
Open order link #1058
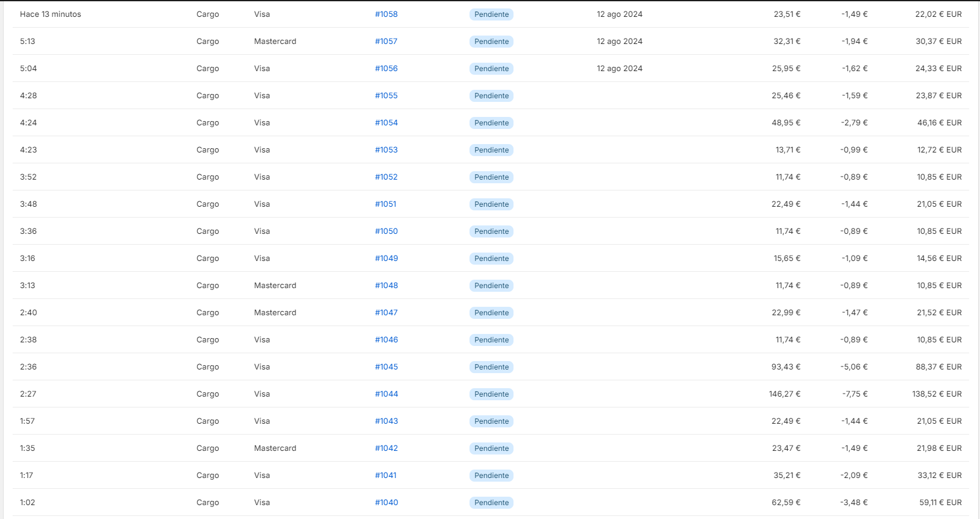(x=386, y=14)
